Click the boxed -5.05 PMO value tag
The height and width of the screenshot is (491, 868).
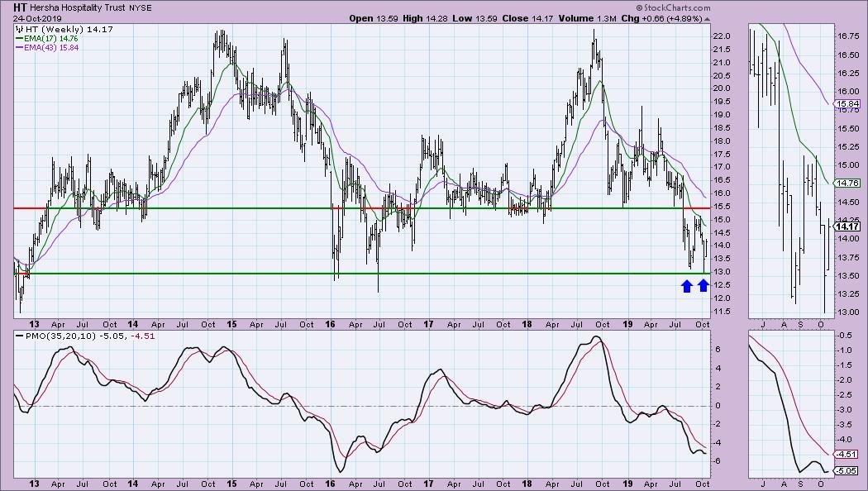[x=847, y=470]
